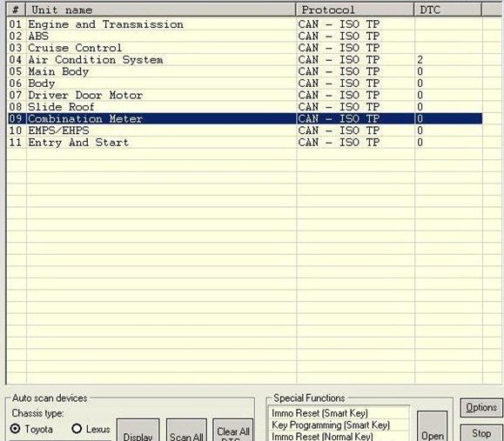Click the Stop button
The width and height of the screenshot is (504, 441).
[x=481, y=433]
